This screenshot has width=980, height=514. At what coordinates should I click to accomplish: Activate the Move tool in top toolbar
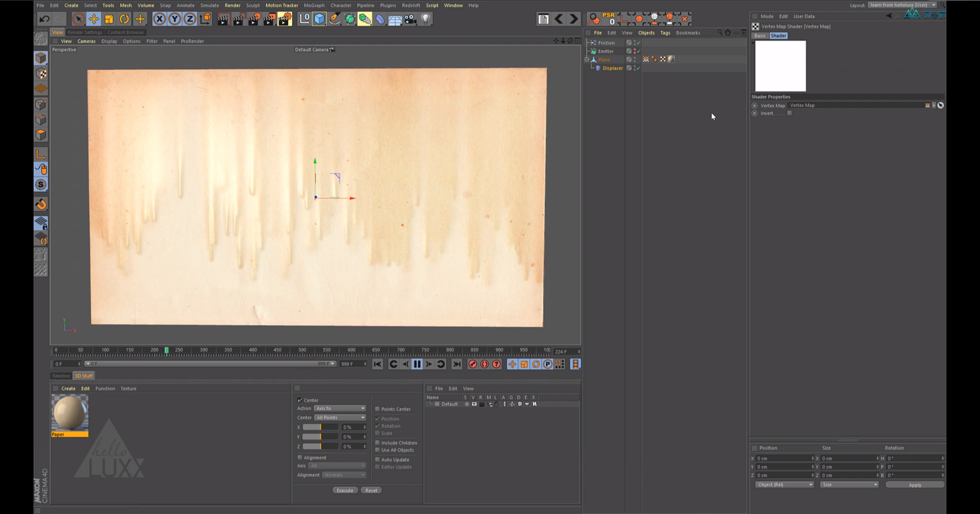pos(94,19)
